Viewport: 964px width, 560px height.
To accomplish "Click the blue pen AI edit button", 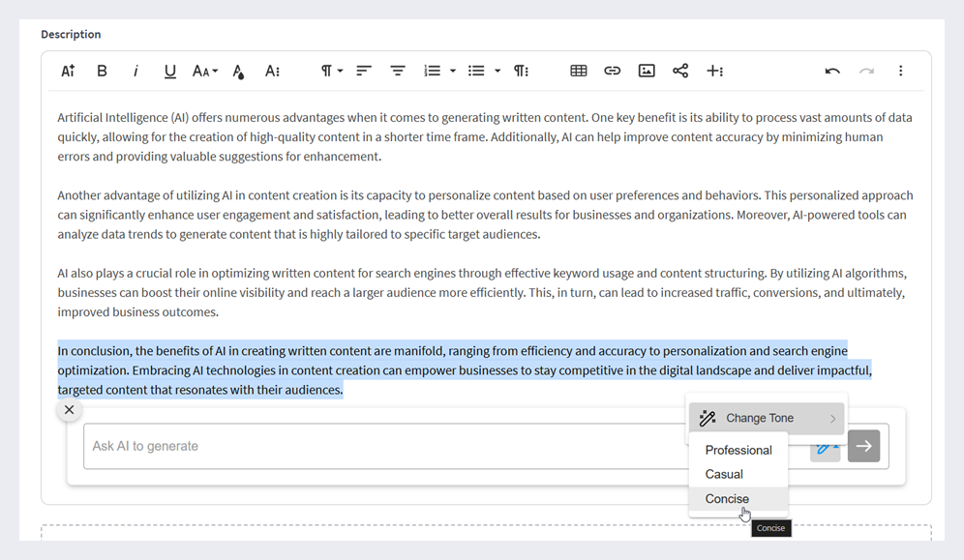I will [826, 448].
